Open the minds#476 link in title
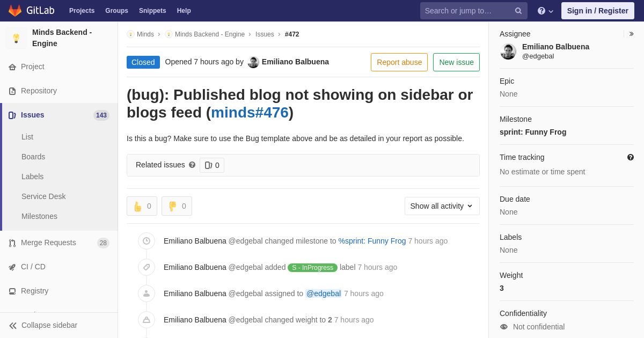644x338 pixels. point(250,113)
